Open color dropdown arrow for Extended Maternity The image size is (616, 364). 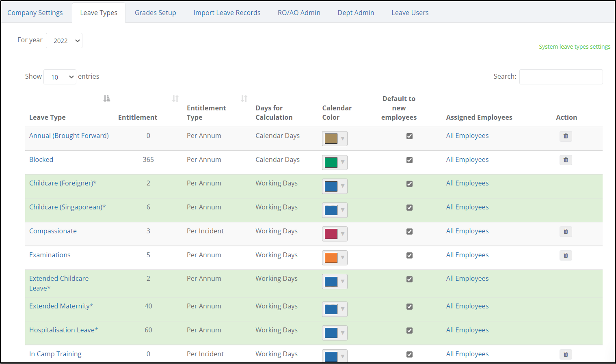tap(343, 309)
